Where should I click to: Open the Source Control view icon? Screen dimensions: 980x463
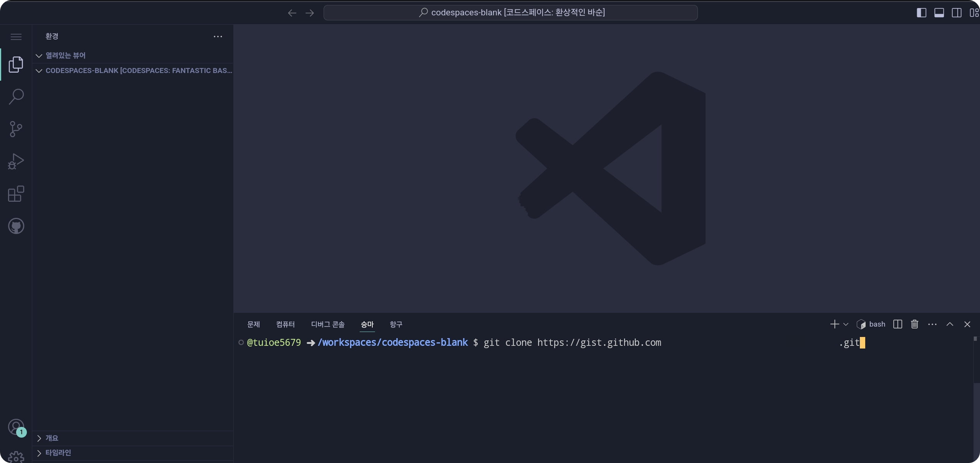tap(16, 129)
